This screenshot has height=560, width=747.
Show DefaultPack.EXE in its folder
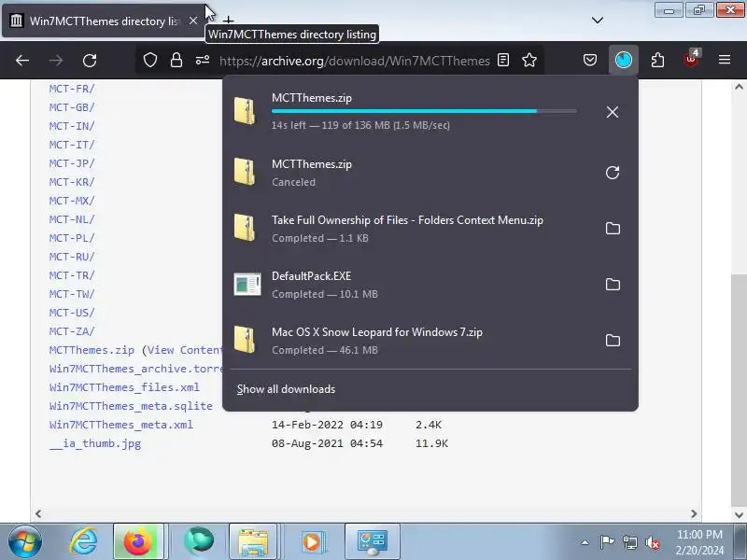[x=613, y=285]
